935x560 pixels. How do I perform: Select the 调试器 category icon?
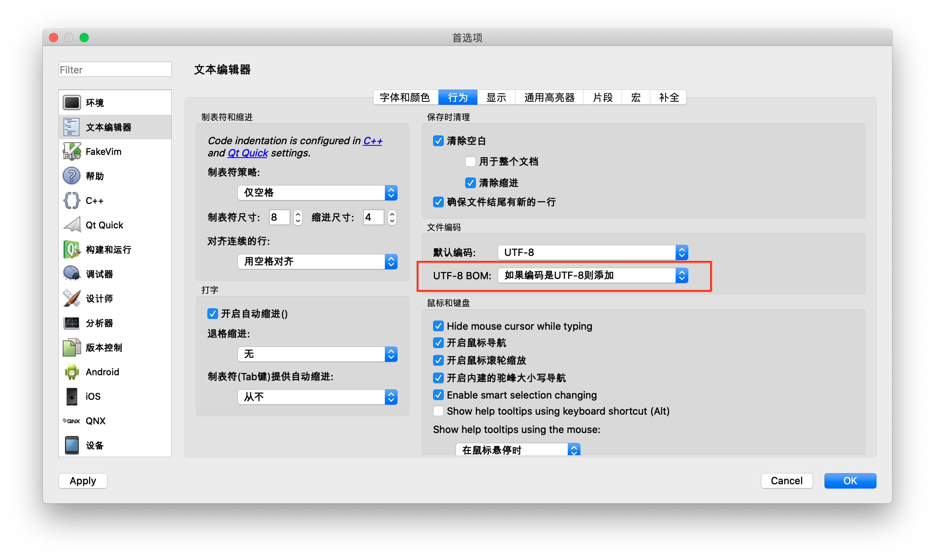coord(72,274)
